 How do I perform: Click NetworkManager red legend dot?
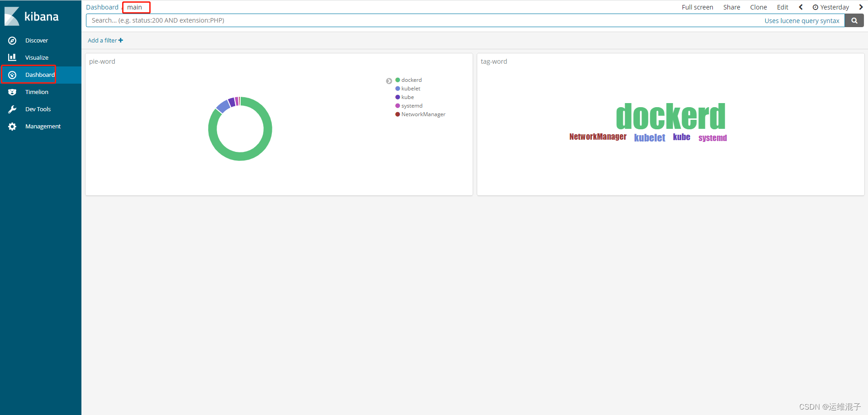[398, 114]
